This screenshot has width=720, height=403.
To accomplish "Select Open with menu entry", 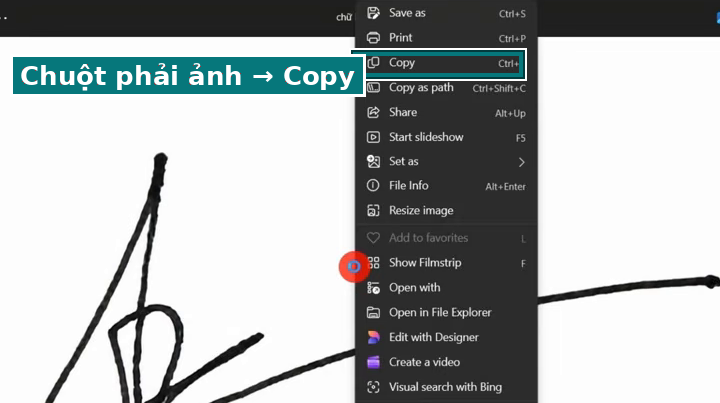I will (446, 288).
